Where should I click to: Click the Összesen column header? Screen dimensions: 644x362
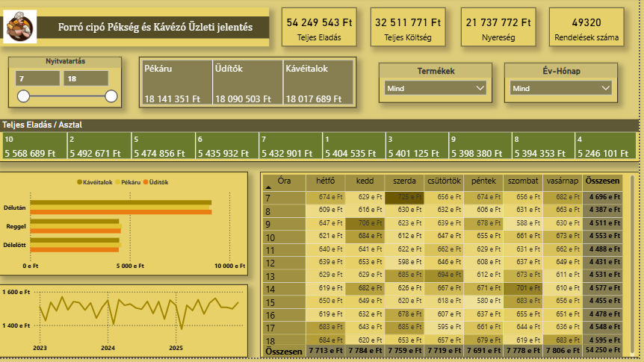pyautogui.click(x=602, y=181)
